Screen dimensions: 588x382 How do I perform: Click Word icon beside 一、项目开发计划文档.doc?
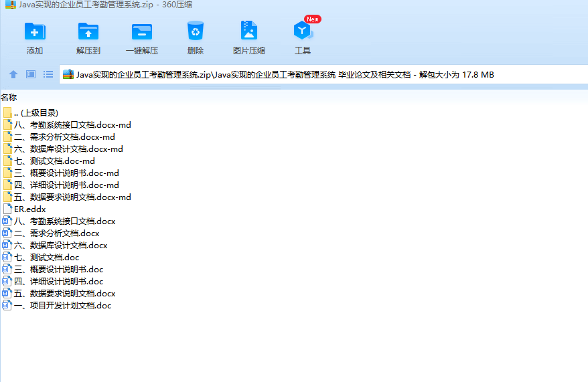pyautogui.click(x=7, y=305)
